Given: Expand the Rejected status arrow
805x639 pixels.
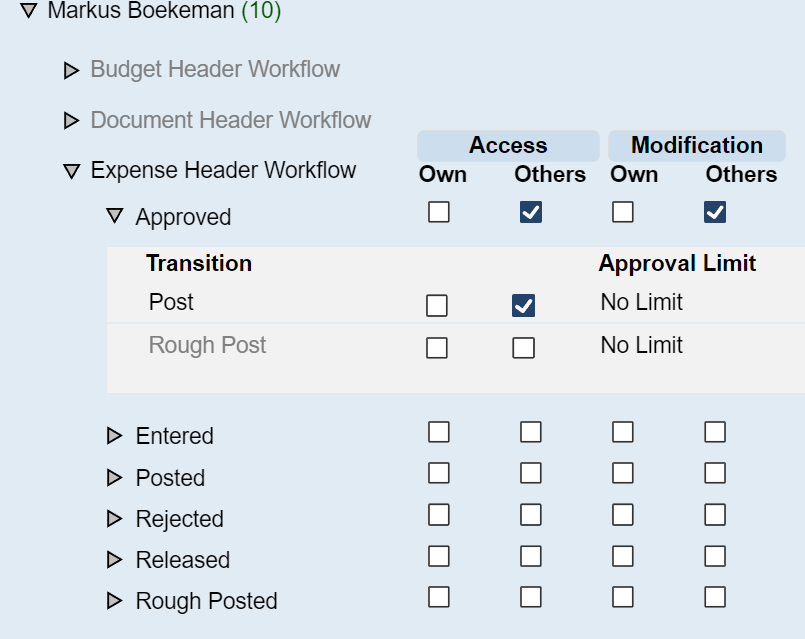Looking at the screenshot, I should [114, 519].
